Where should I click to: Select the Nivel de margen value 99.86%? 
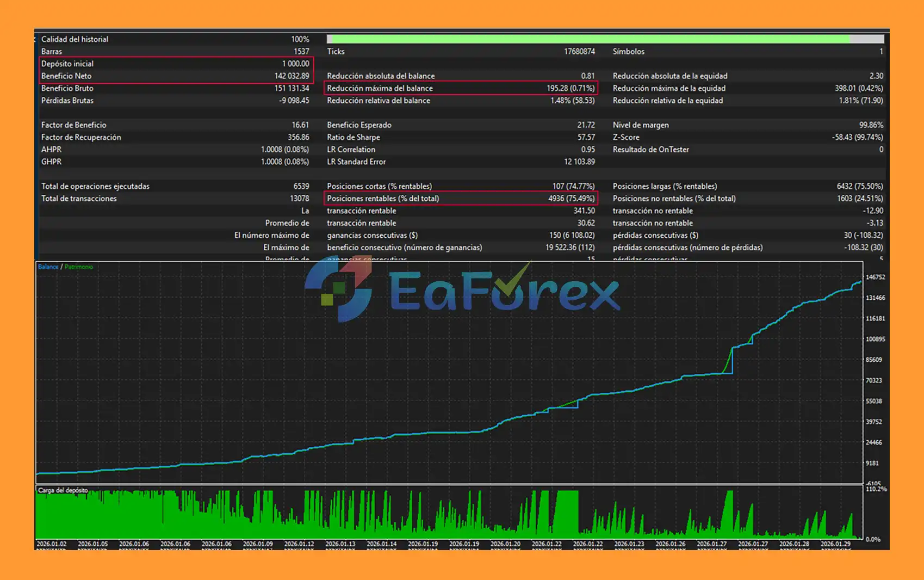pos(871,125)
